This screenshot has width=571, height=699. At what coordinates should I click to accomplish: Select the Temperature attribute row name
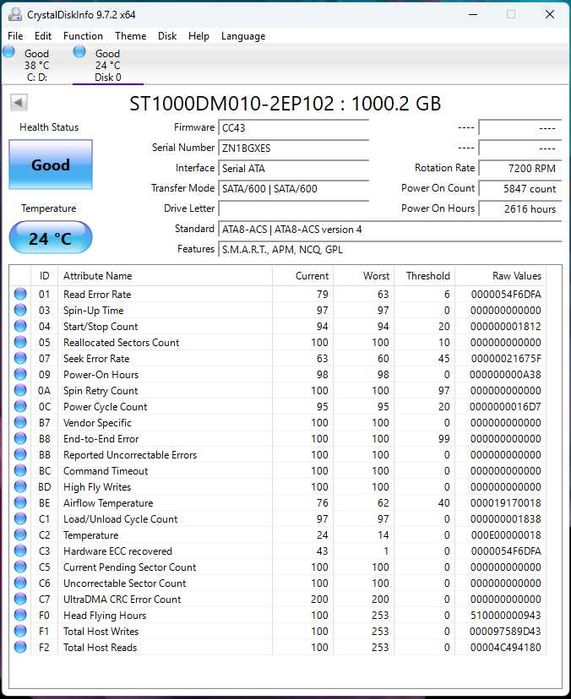click(x=91, y=535)
